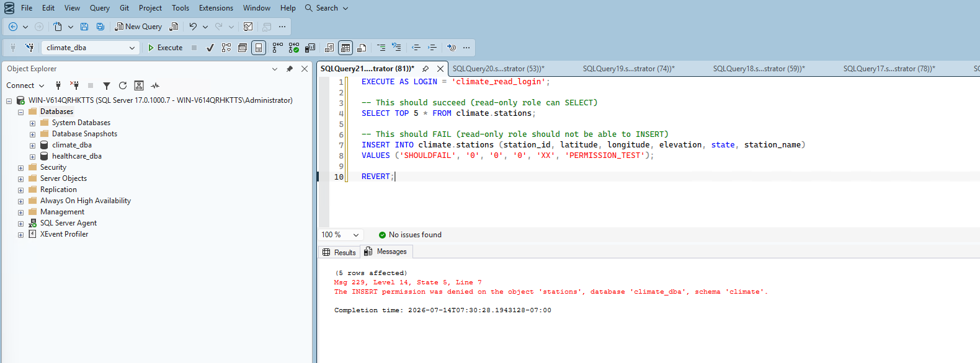Expand the climate_dba database node
Image resolution: width=980 pixels, height=363 pixels.
pyautogui.click(x=32, y=146)
